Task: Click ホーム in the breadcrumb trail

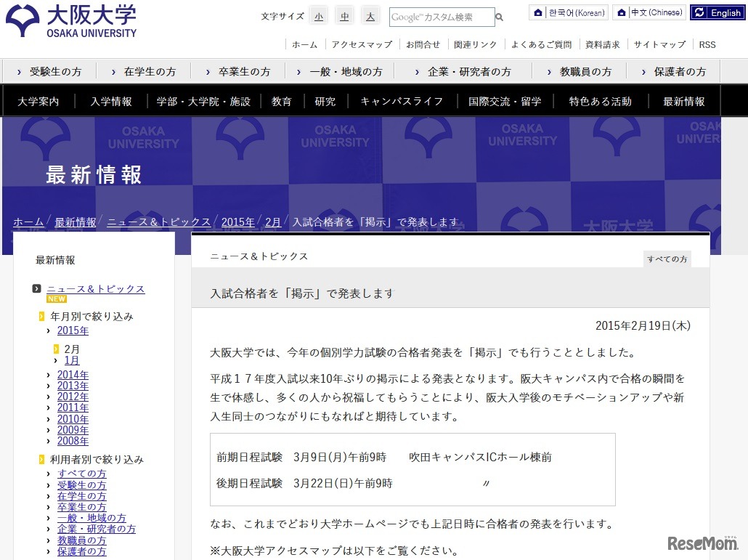Action: coord(28,222)
